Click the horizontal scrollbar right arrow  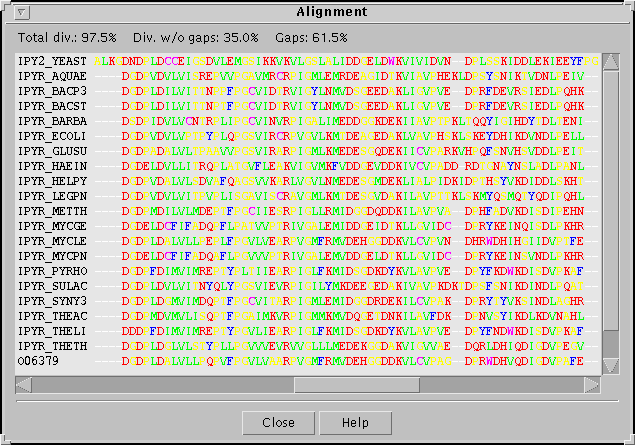pyautogui.click(x=591, y=385)
